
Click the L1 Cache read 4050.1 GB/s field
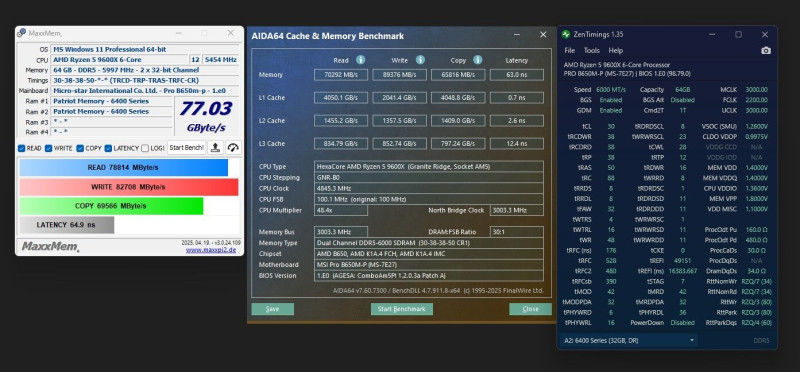341,97
